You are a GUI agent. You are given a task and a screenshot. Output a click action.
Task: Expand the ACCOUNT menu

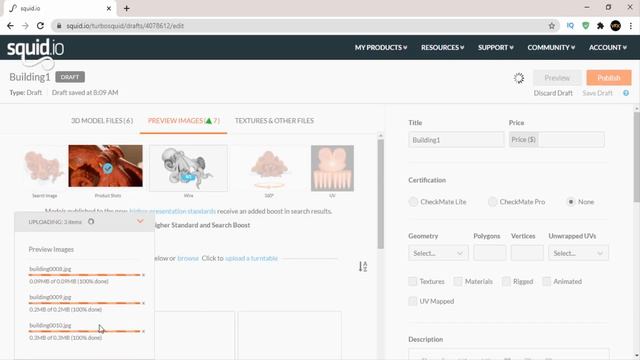pyautogui.click(x=608, y=47)
